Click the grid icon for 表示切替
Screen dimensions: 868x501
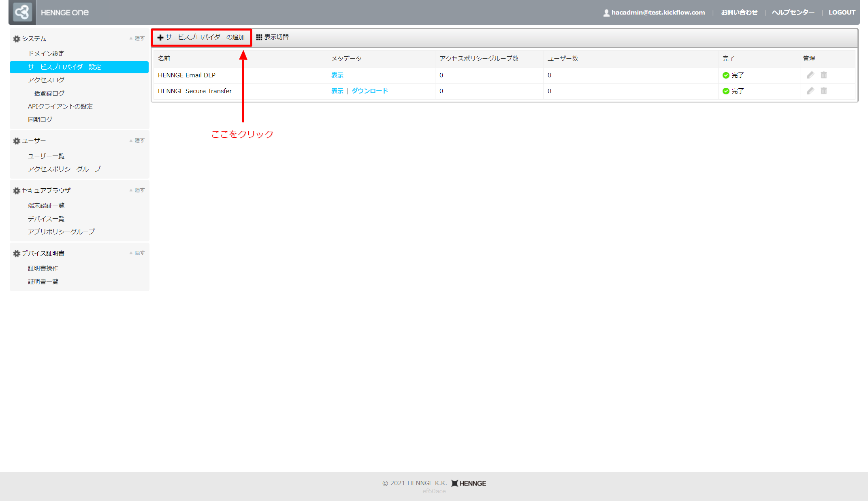pos(259,37)
